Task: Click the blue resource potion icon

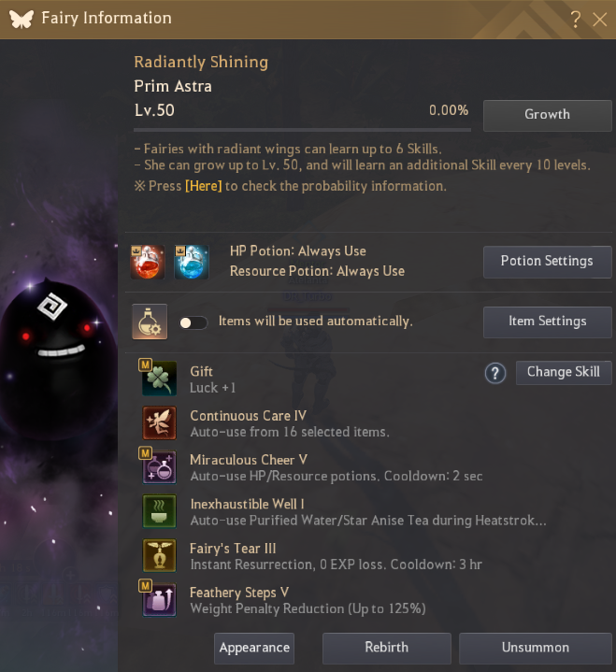Action: 192,262
